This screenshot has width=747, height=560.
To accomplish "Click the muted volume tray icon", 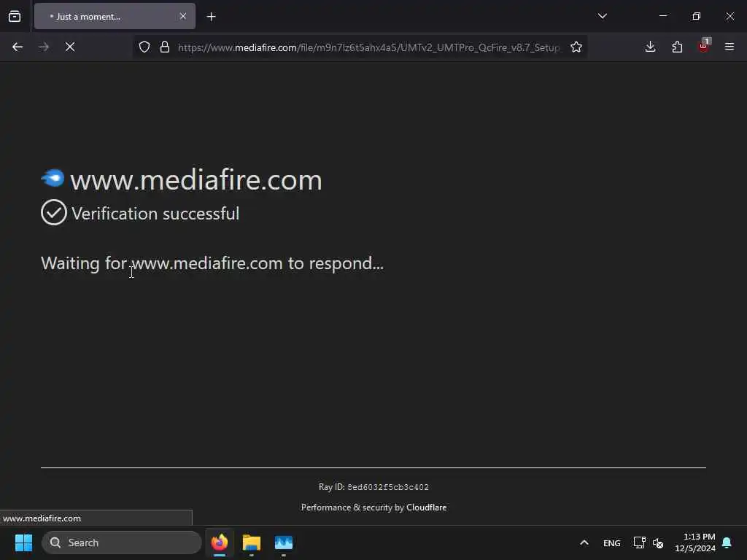I will click(x=658, y=542).
